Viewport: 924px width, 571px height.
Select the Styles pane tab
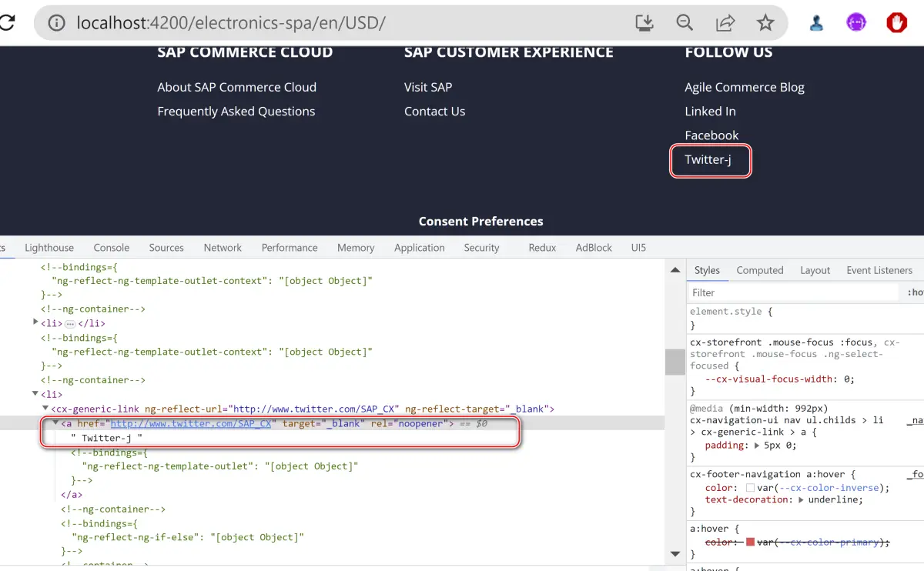707,270
